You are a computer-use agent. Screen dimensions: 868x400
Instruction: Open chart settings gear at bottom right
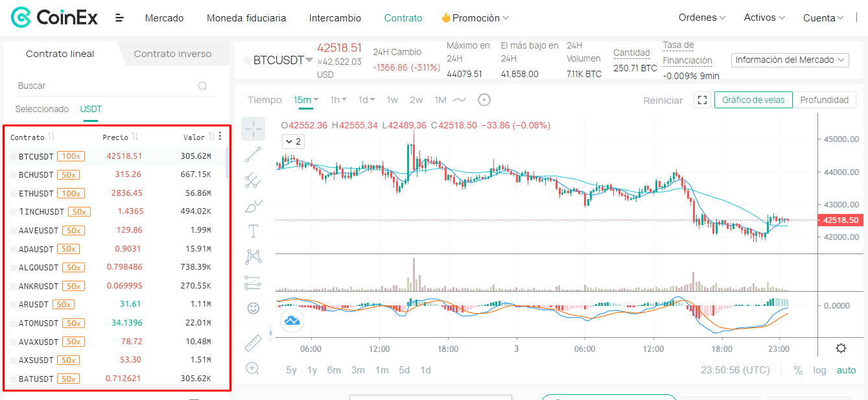pos(841,348)
